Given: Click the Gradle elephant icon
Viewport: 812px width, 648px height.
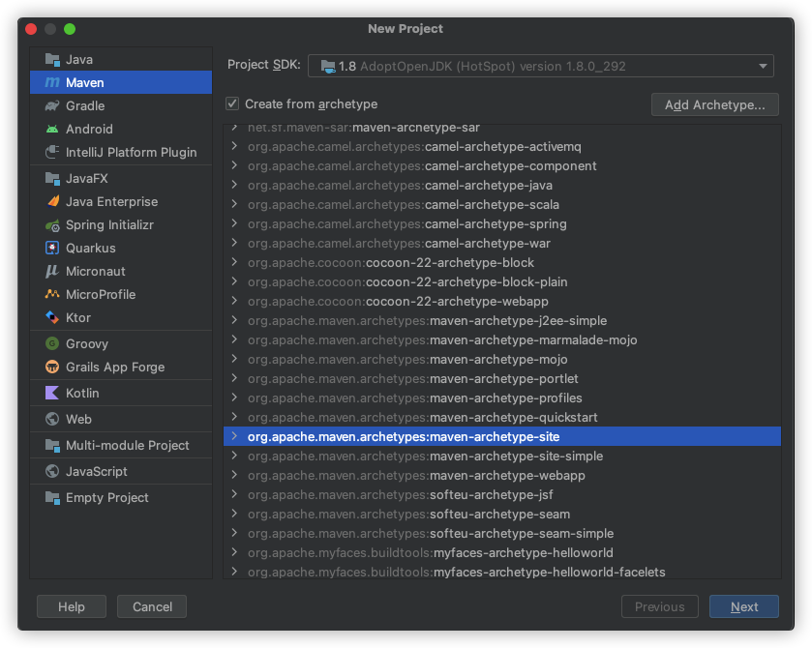Looking at the screenshot, I should [x=52, y=105].
